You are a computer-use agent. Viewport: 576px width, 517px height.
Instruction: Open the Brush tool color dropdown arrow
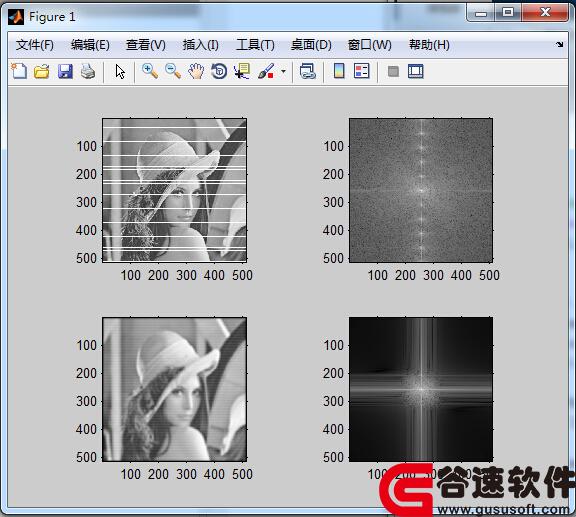point(283,71)
